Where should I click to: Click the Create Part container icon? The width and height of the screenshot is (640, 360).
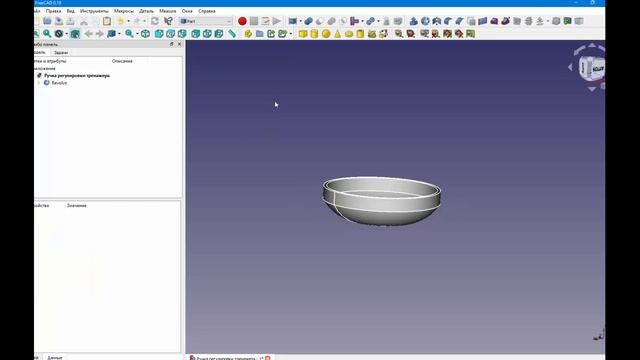click(248, 34)
